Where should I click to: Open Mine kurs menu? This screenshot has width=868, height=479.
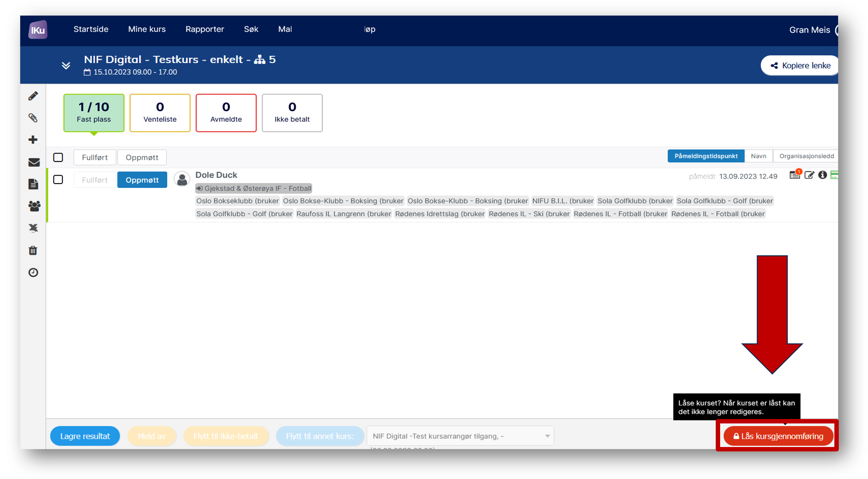click(x=147, y=29)
